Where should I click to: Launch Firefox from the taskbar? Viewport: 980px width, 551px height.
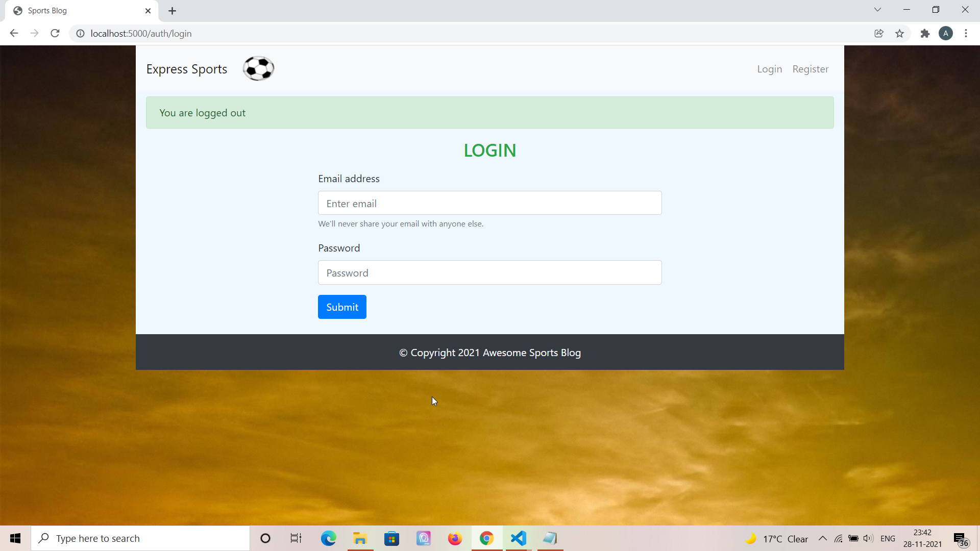point(454,538)
